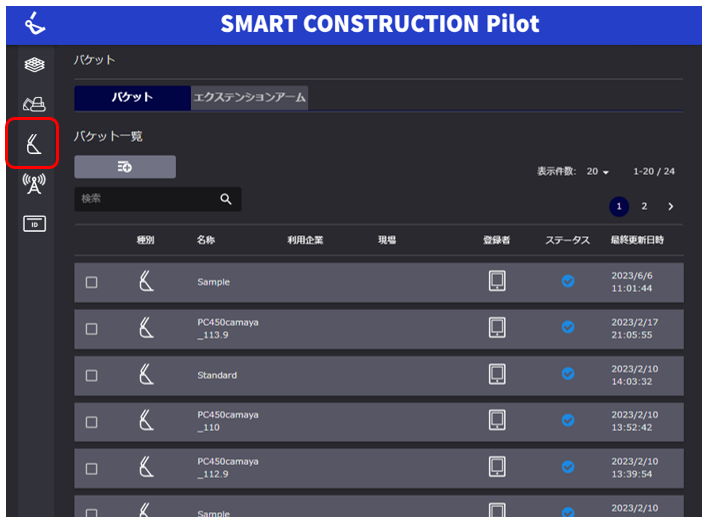The width and height of the screenshot is (706, 523).
Task: Check the box for the PC450camaya_113.9 row
Action: (91, 329)
